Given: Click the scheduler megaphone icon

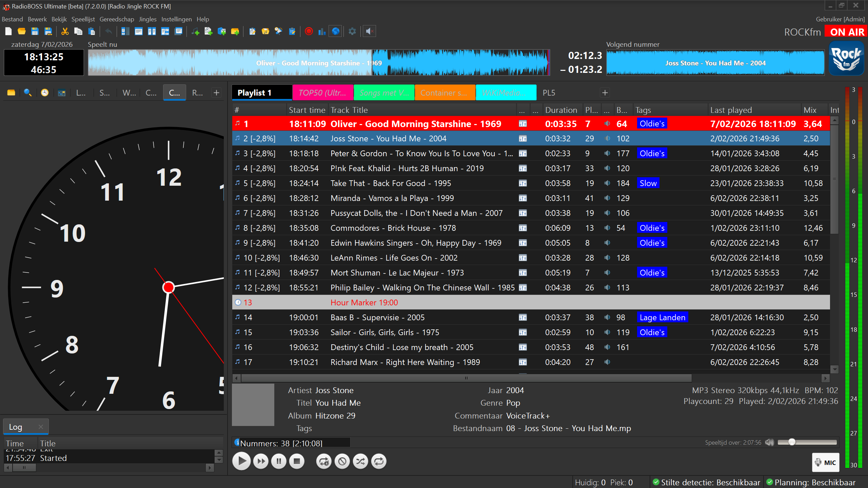Looking at the screenshot, I should tap(278, 32).
